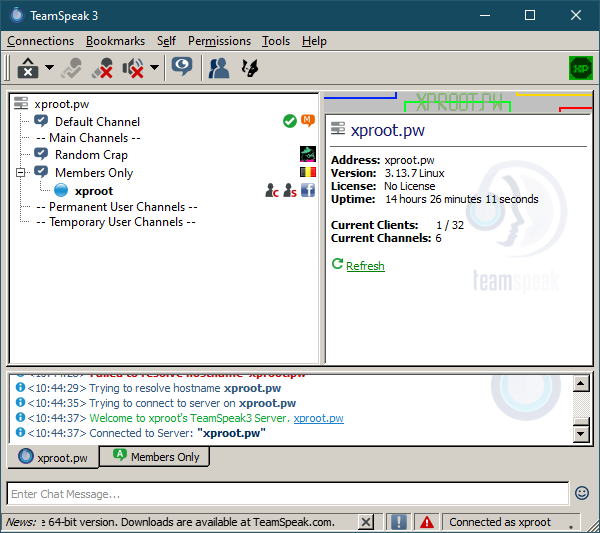Open the Connections menu
This screenshot has height=533, width=600.
tap(40, 41)
